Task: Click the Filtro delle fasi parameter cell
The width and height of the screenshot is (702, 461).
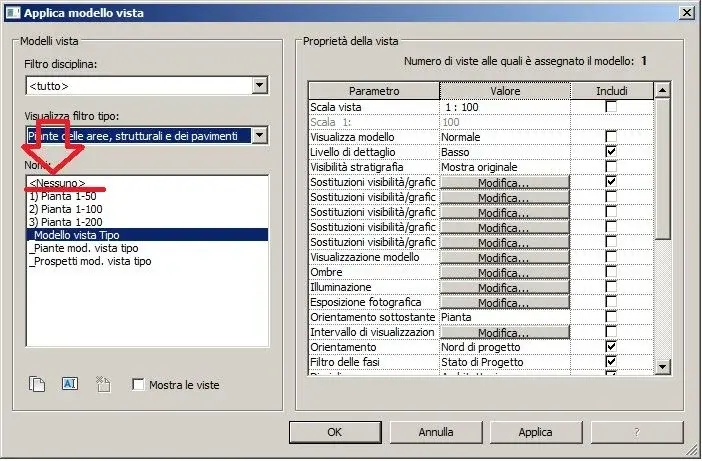Action: tap(374, 362)
